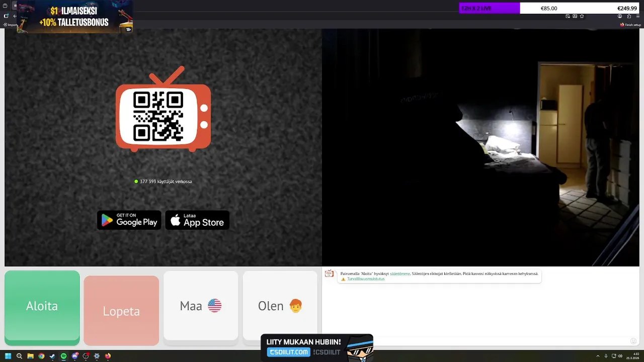Open Spotify from the taskbar

point(63,356)
